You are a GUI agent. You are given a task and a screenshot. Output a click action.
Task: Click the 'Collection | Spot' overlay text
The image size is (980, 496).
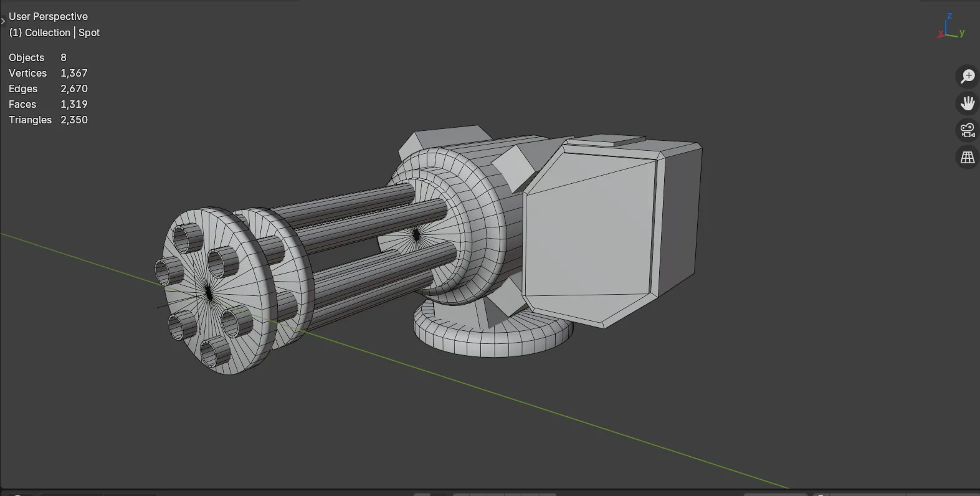pyautogui.click(x=54, y=32)
